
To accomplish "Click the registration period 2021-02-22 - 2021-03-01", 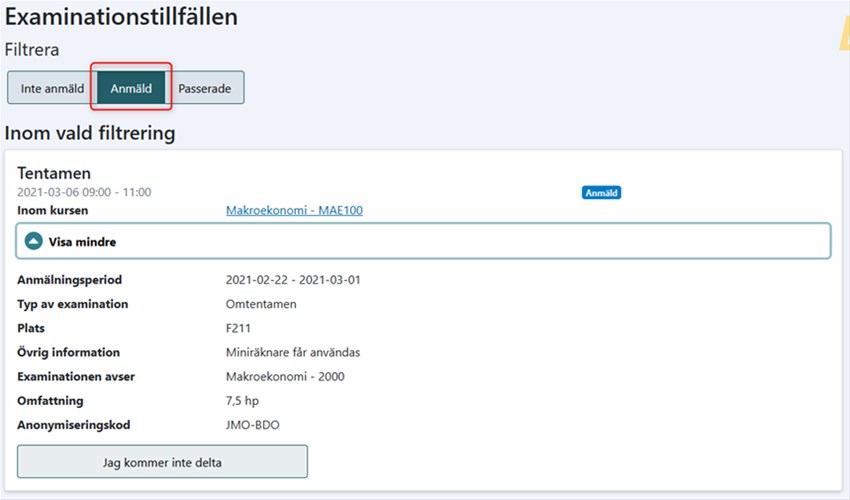I will [293, 280].
